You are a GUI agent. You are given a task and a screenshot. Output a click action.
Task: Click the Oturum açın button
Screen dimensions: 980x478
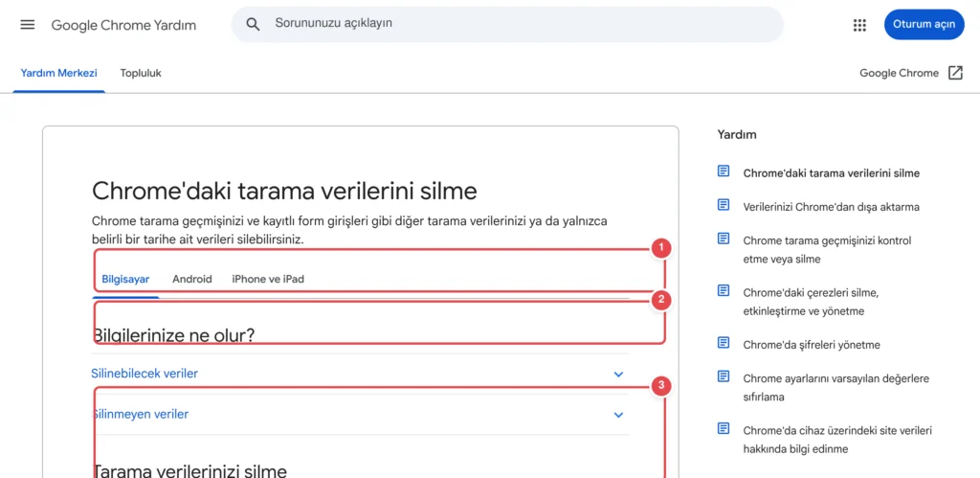924,24
